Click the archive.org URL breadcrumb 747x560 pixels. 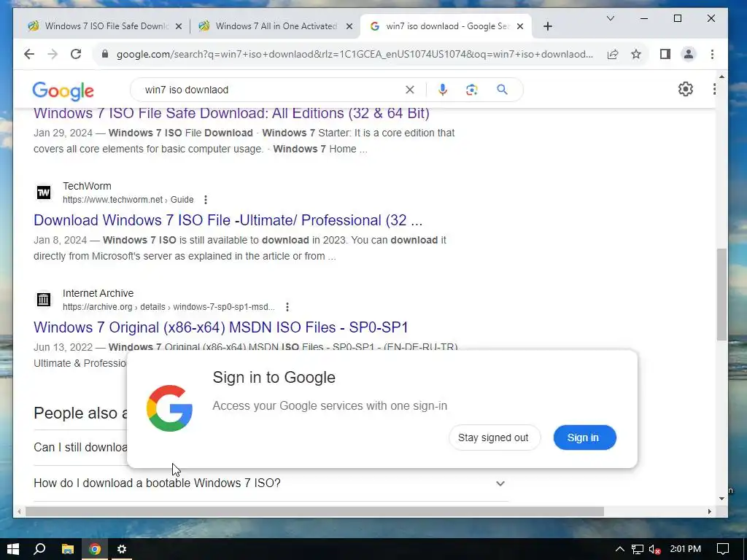169,307
